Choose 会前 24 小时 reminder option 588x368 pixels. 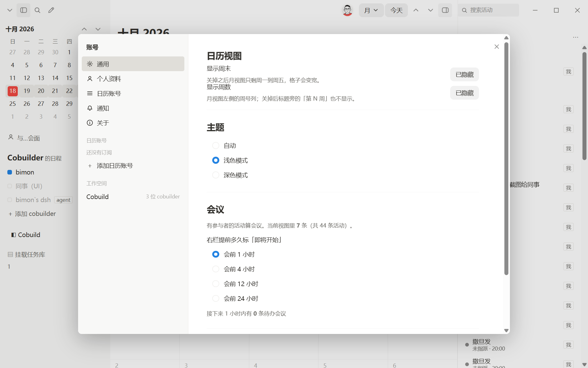click(216, 299)
